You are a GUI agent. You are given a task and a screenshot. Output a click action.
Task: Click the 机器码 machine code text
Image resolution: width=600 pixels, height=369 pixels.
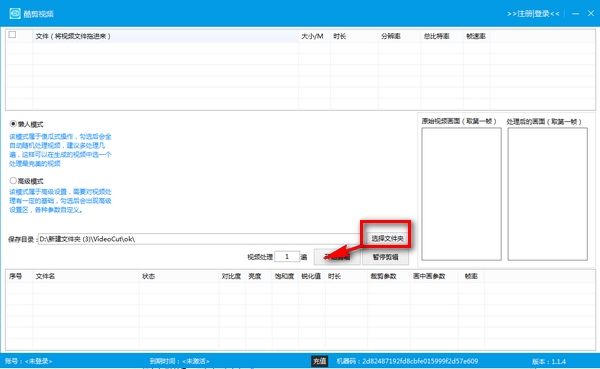pos(407,361)
